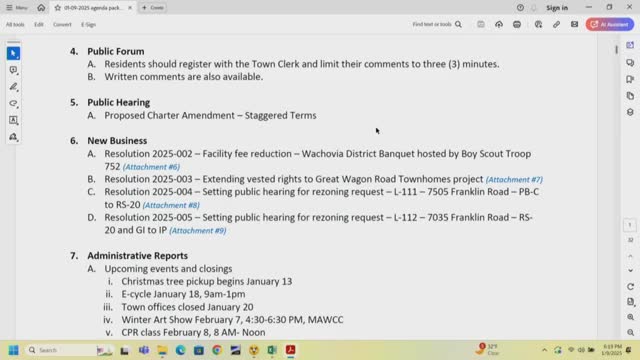Select the arrow Selection tool
This screenshot has width=640, height=360.
(x=13, y=53)
